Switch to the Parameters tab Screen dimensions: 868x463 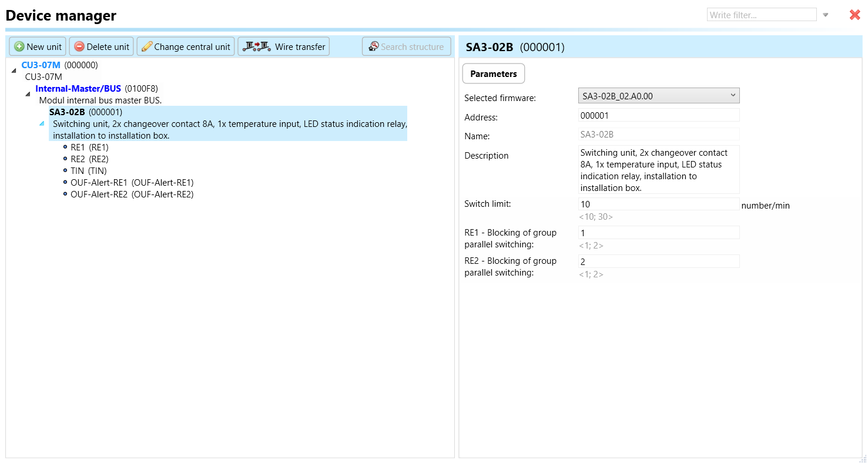click(494, 74)
